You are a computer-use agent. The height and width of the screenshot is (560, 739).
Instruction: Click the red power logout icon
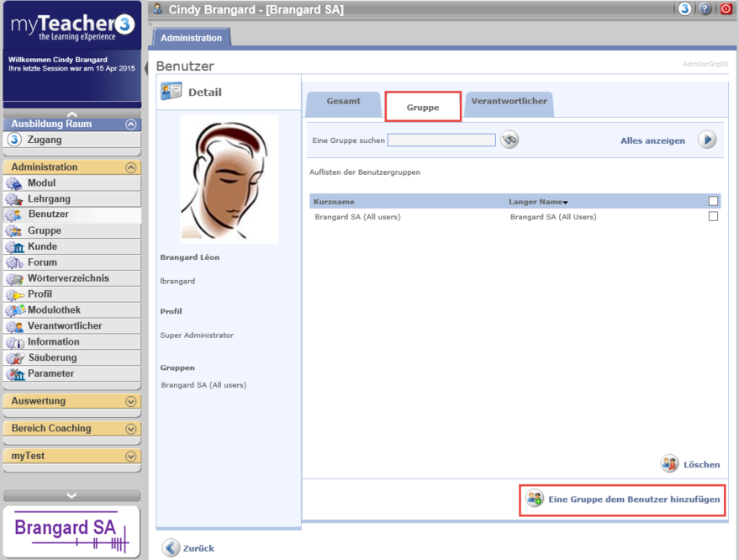coord(726,9)
